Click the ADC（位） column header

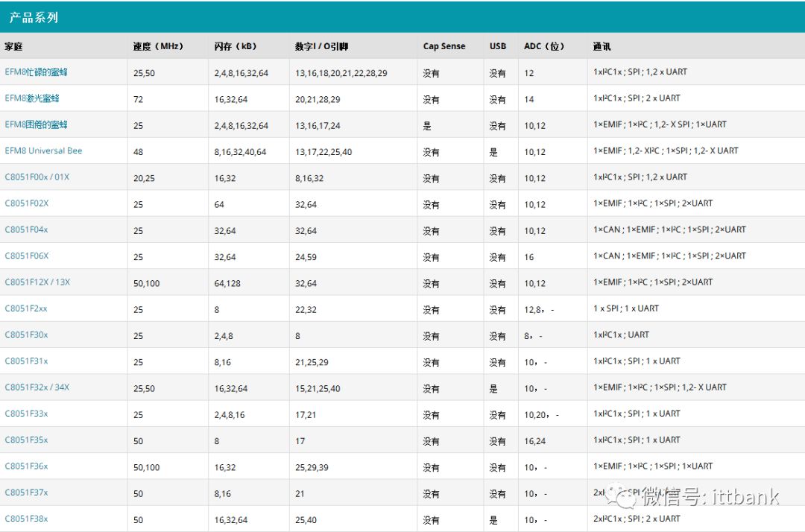544,46
